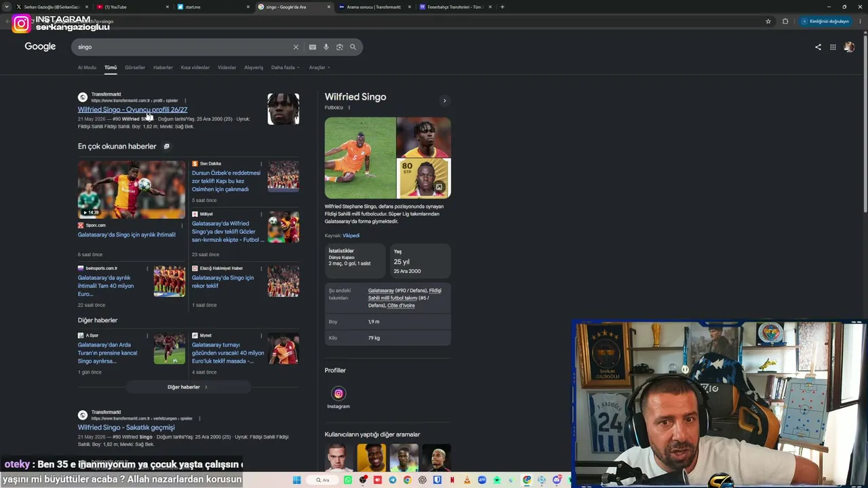868x488 pixels.
Task: Open the menu beside the Sakatlık geçmişi result
Action: pos(199,418)
